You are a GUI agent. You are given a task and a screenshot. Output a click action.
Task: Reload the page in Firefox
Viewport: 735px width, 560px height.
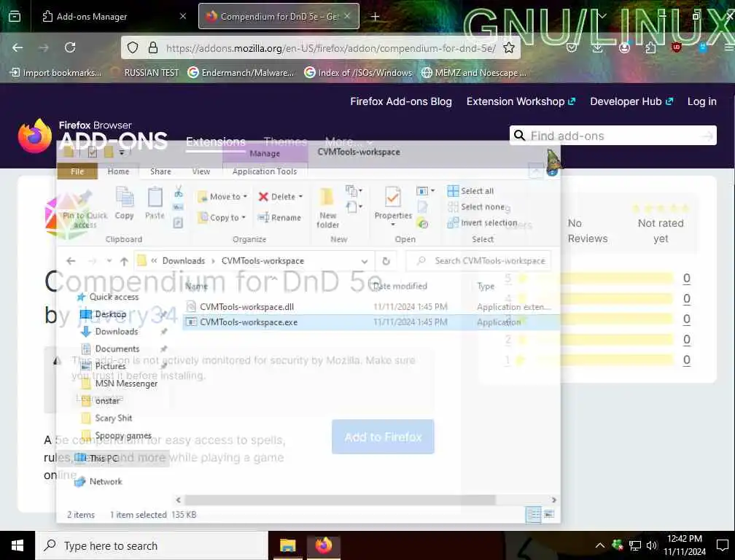click(x=70, y=47)
